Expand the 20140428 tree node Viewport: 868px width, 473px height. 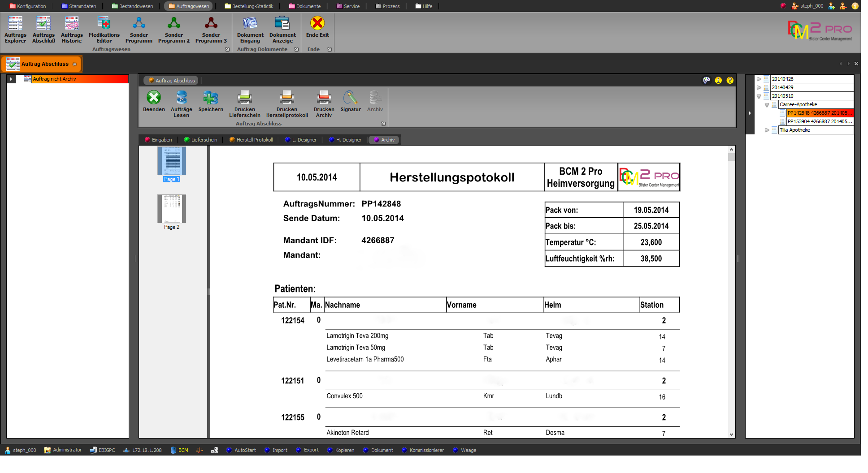(x=759, y=79)
